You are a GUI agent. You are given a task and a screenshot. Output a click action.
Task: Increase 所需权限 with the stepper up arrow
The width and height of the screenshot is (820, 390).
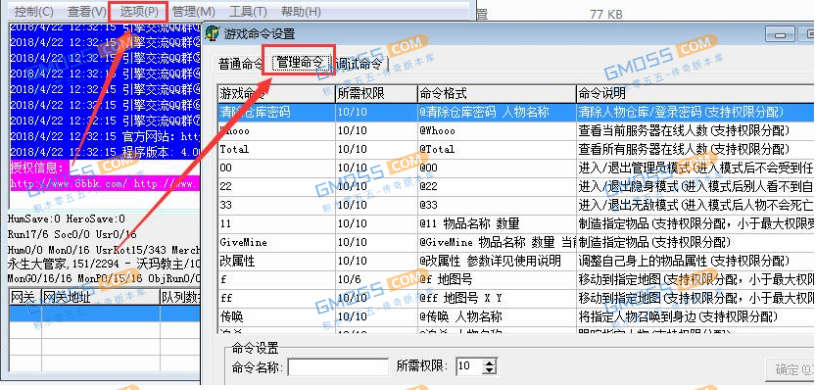click(x=489, y=362)
